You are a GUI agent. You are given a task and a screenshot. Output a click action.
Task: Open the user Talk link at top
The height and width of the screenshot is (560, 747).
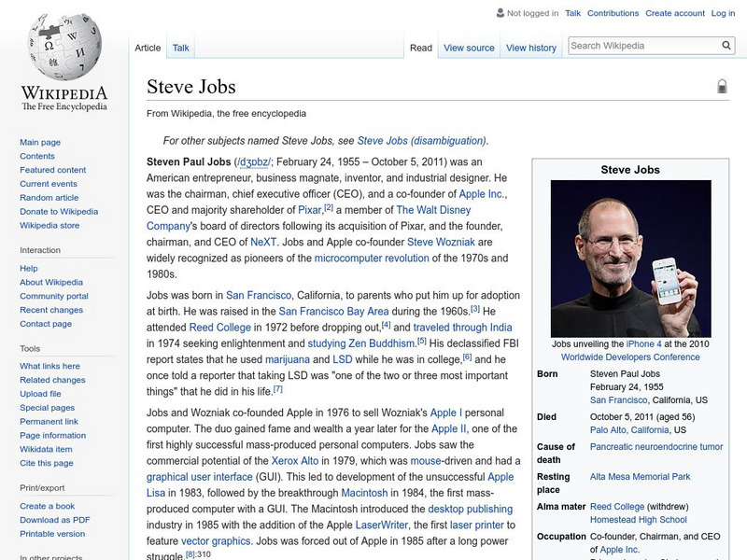pyautogui.click(x=572, y=13)
